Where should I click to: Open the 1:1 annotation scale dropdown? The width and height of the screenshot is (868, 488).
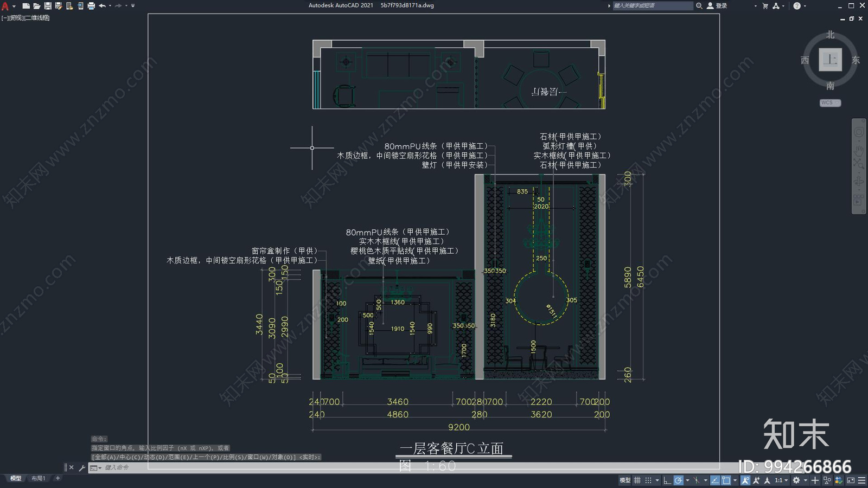781,480
